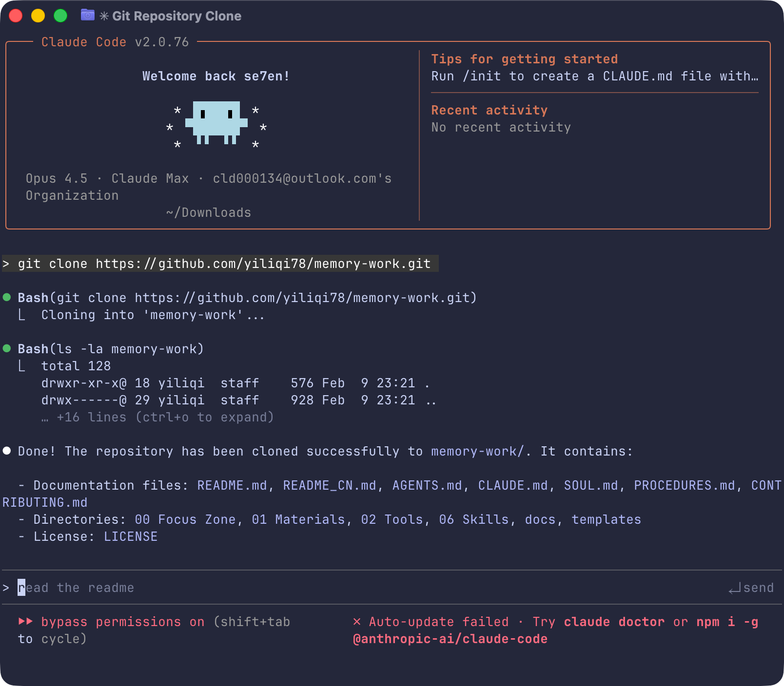Viewport: 784px width, 686px height.
Task: Minimize the window with yellow button
Action: point(38,16)
